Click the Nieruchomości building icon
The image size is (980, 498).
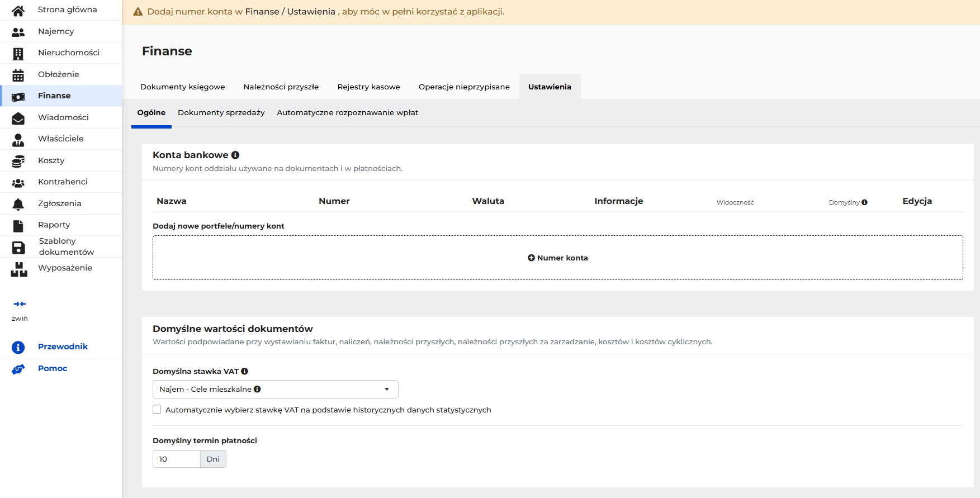[x=18, y=54]
